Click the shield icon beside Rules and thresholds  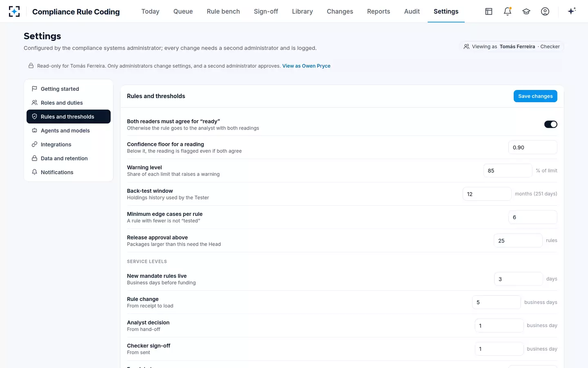(35, 117)
